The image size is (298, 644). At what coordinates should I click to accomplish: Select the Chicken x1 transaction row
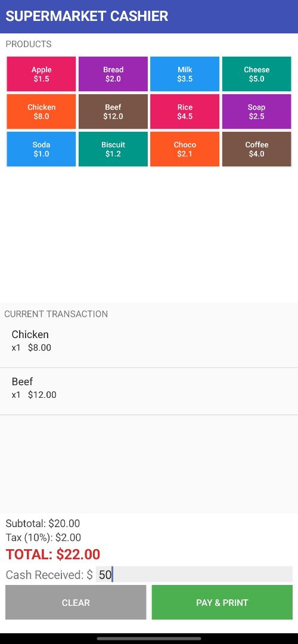point(149,344)
